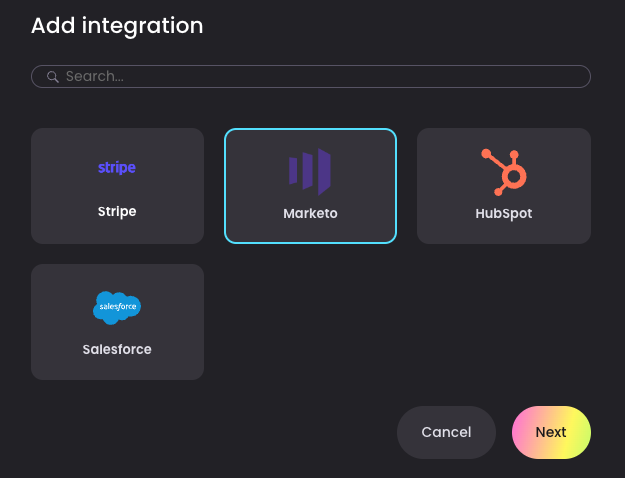Click the Stripe logo icon
This screenshot has height=478, width=625.
(x=117, y=167)
